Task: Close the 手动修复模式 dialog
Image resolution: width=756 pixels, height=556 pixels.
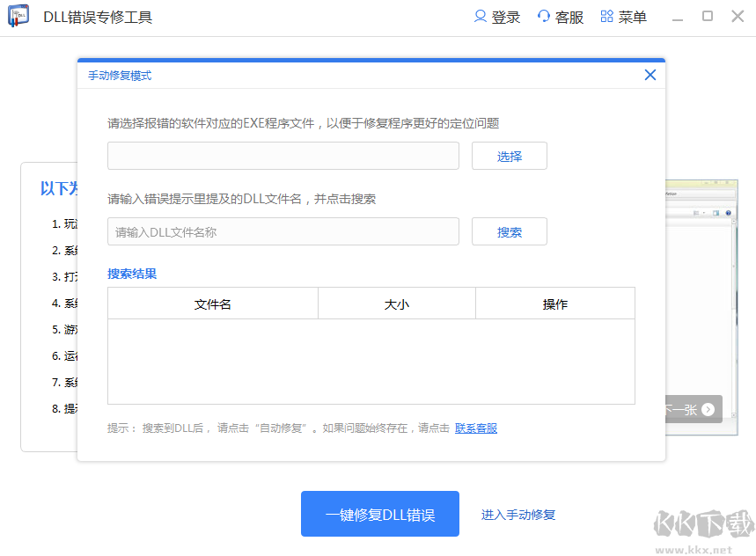Action: tap(650, 75)
